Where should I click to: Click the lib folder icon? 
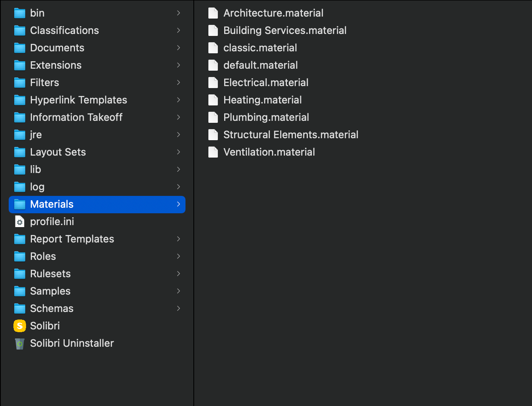click(20, 170)
